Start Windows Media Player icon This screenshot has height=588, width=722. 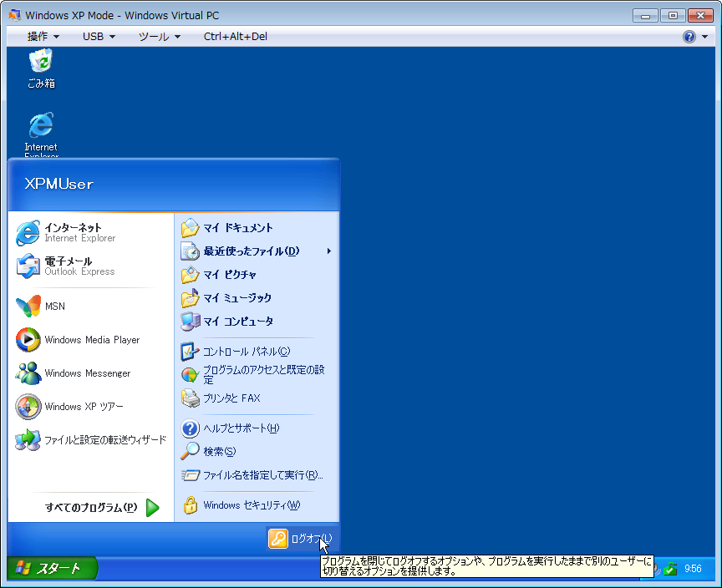click(28, 340)
